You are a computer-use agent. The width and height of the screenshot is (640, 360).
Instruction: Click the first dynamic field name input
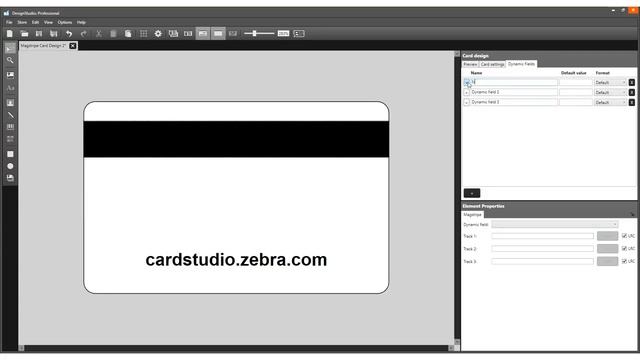coord(514,82)
